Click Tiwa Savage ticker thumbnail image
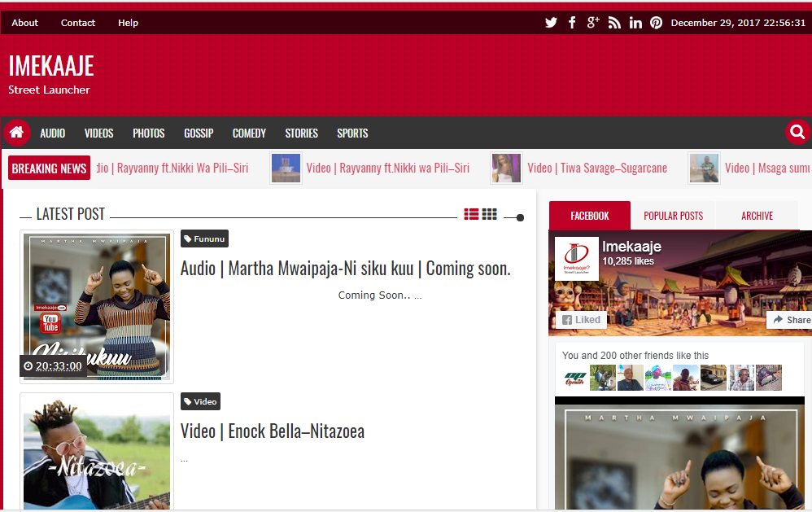The image size is (812, 512). click(x=506, y=168)
